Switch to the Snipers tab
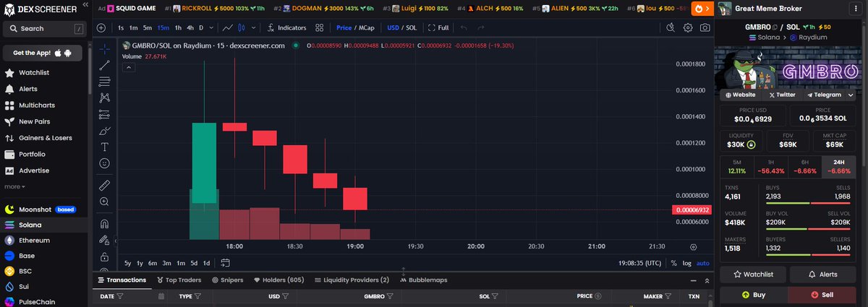Viewport: 868px width, 307px height. 227,280
